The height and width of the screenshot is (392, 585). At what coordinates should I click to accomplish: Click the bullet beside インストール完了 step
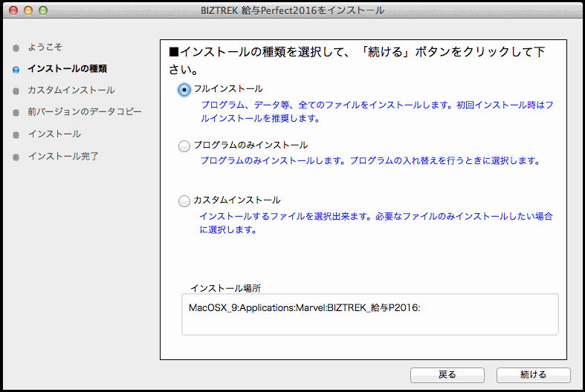(x=16, y=157)
